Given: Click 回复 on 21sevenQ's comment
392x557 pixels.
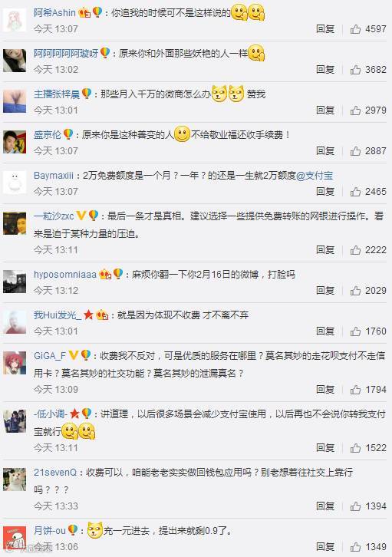Looking at the screenshot, I should click(325, 506).
